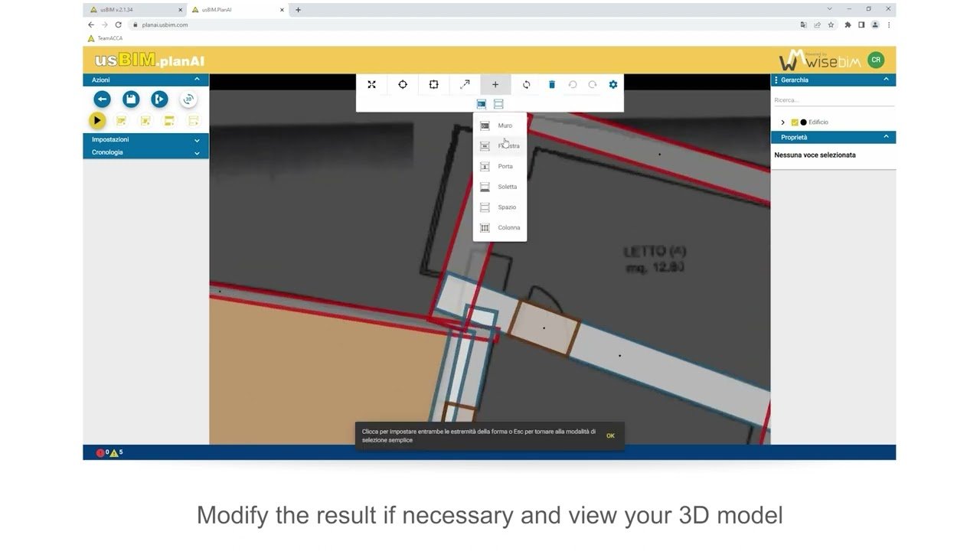The width and height of the screenshot is (980, 551).
Task: Click the refresh sync arrows tool
Action: (526, 84)
